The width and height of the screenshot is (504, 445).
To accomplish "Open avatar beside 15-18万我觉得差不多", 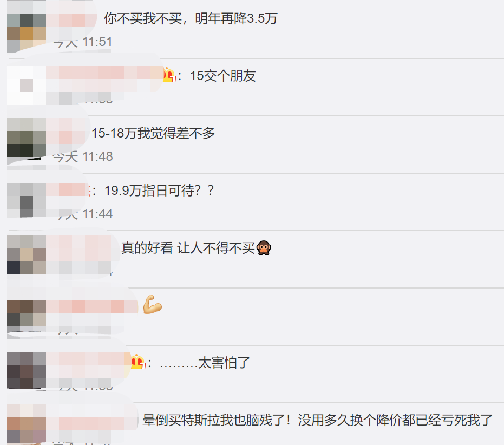I will [x=27, y=138].
